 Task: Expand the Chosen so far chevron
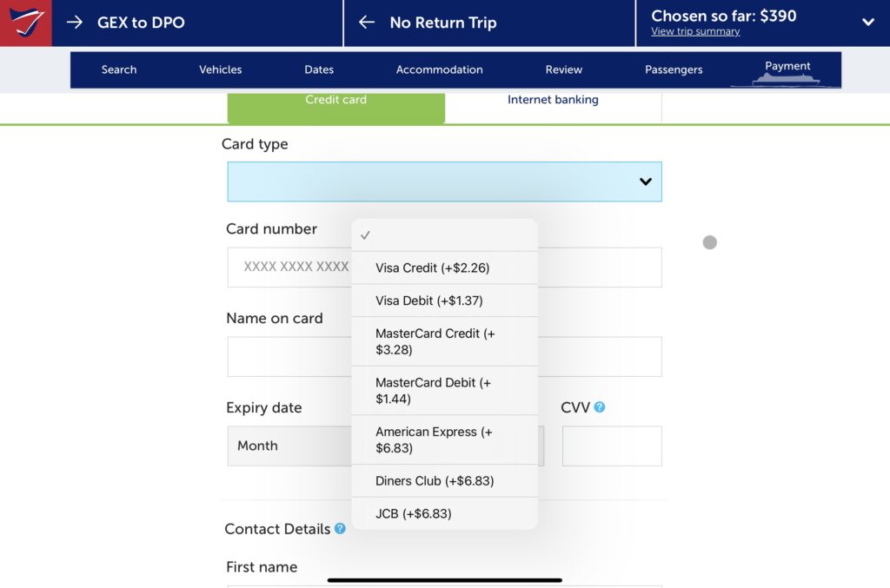coord(868,23)
